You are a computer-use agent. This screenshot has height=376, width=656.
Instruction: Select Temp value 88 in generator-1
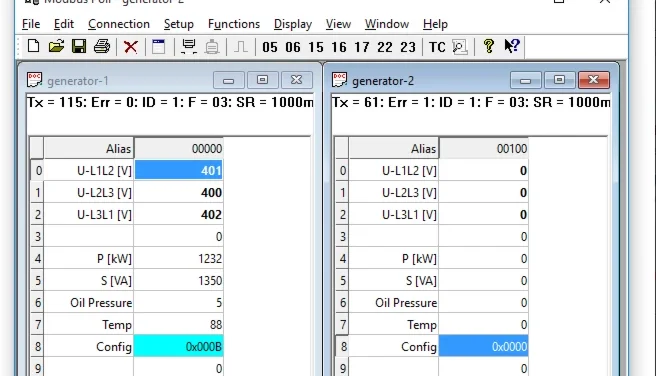pos(179,325)
